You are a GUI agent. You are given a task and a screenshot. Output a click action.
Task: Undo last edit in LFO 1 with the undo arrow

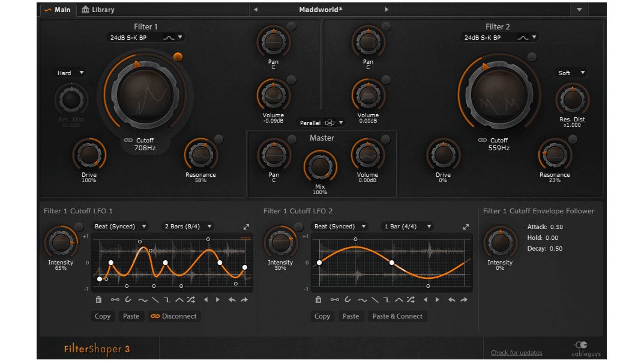[x=230, y=299]
